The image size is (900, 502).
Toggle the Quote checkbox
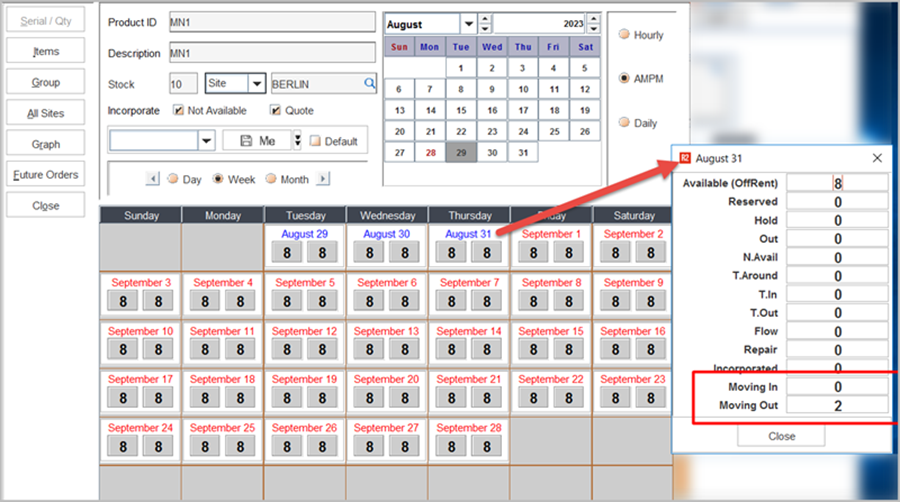[275, 111]
